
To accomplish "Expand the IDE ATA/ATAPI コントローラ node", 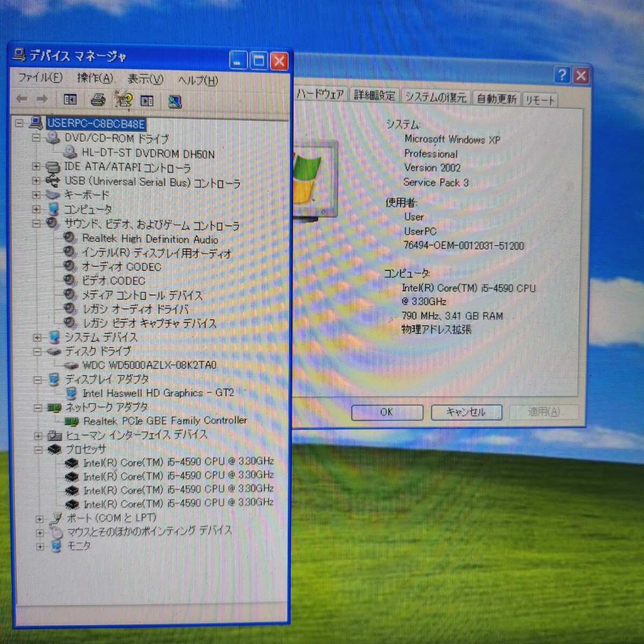I will click(x=36, y=167).
